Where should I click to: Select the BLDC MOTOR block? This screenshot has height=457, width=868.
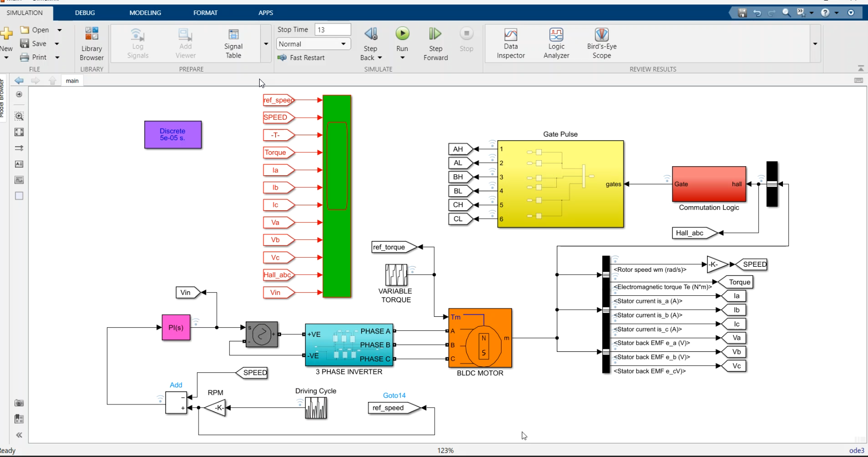(480, 338)
